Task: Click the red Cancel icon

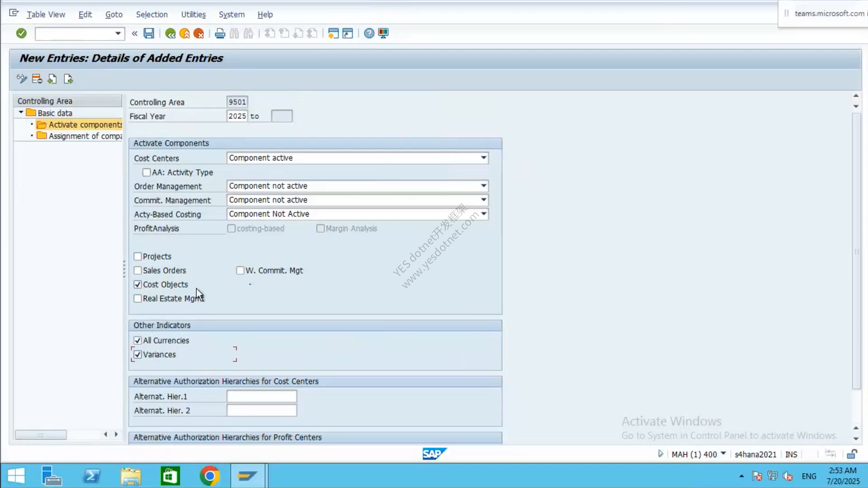Action: click(x=198, y=33)
